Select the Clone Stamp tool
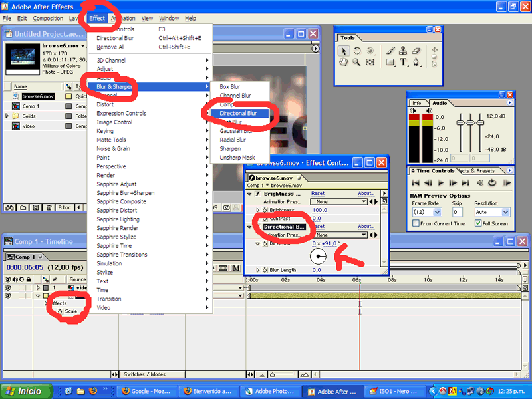Viewport: 532px width, 399px height. (x=403, y=51)
